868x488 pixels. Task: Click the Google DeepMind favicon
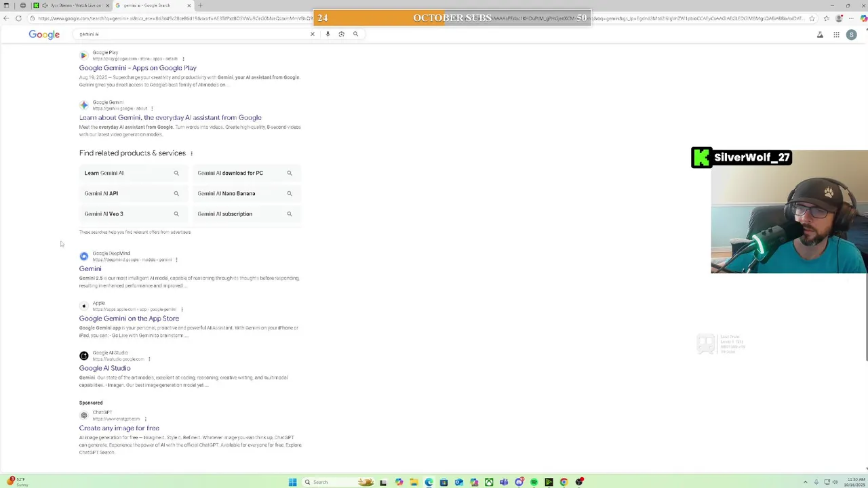(x=84, y=256)
